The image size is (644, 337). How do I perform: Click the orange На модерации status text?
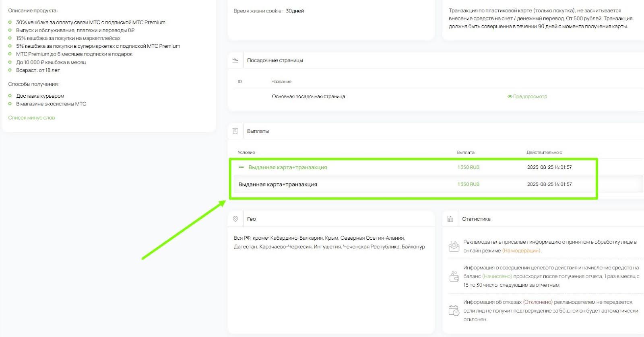521,251
